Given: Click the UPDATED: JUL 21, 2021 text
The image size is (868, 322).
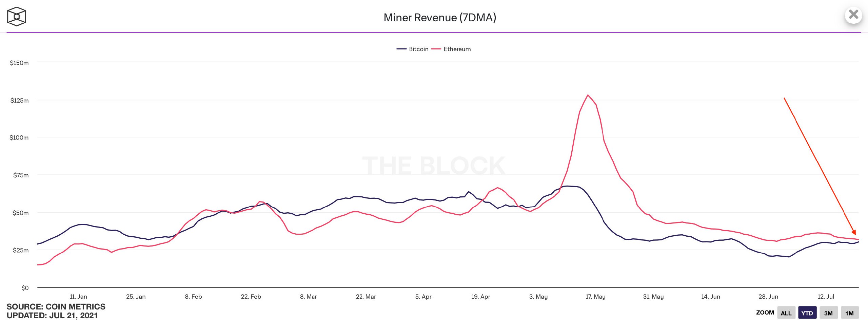Looking at the screenshot, I should coord(52,316).
